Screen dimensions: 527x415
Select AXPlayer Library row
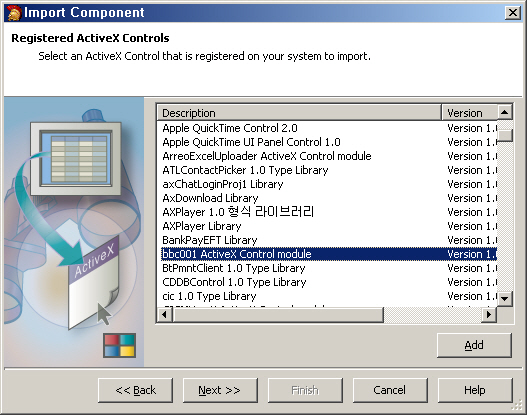329,226
